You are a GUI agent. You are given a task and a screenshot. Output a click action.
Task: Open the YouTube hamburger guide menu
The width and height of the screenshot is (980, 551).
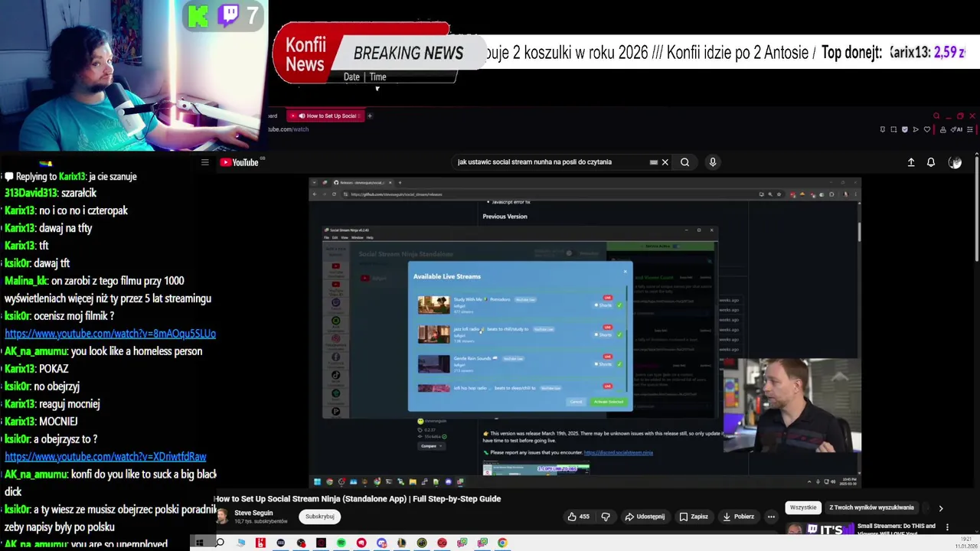click(x=204, y=162)
